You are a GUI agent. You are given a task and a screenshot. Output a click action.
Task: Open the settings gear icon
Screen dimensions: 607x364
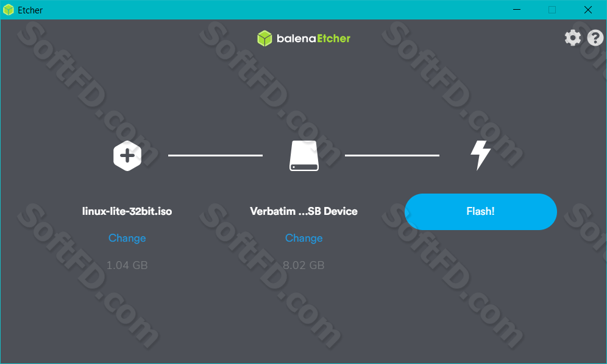click(572, 38)
